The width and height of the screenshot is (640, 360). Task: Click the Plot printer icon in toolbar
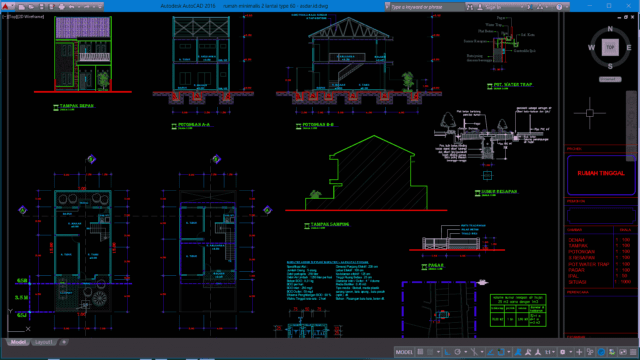(x=62, y=7)
